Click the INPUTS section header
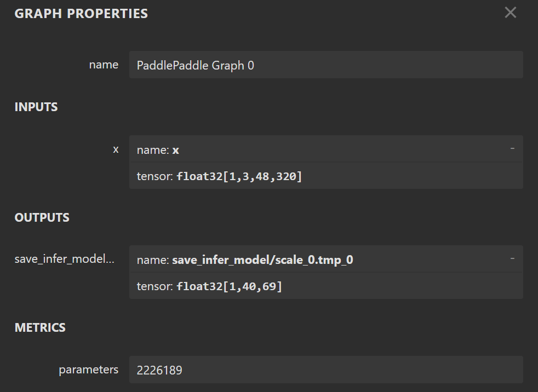538x392 pixels. 36,107
